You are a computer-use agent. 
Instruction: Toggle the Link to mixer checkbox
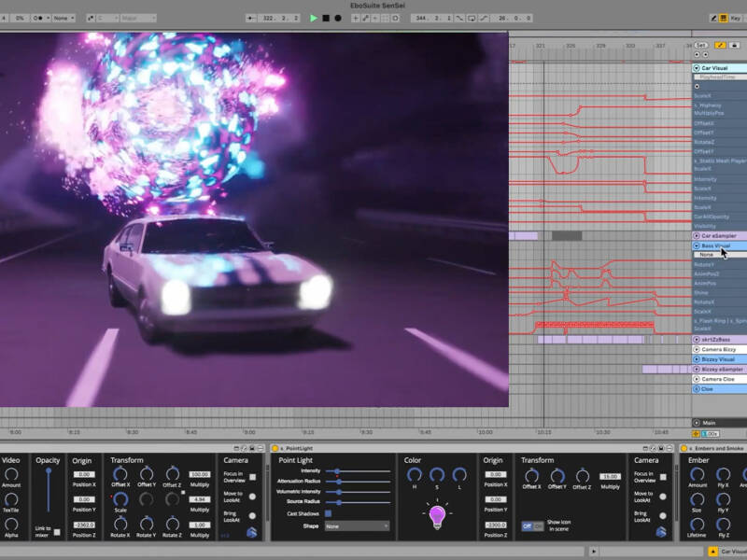tap(57, 532)
